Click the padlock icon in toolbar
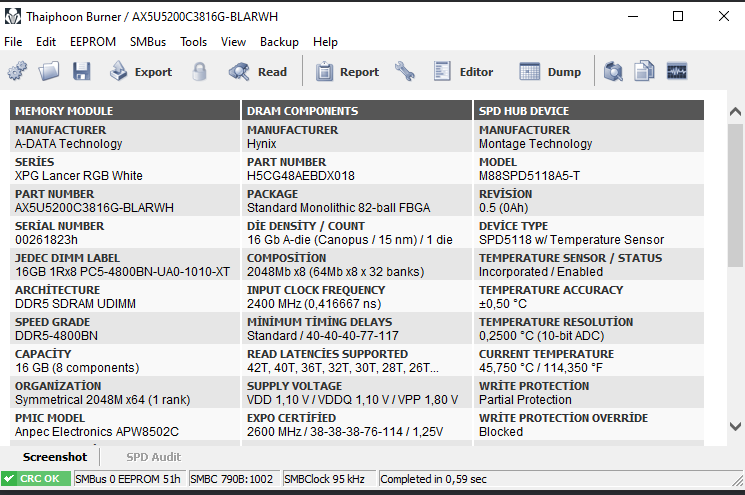This screenshot has width=745, height=495. click(x=200, y=72)
